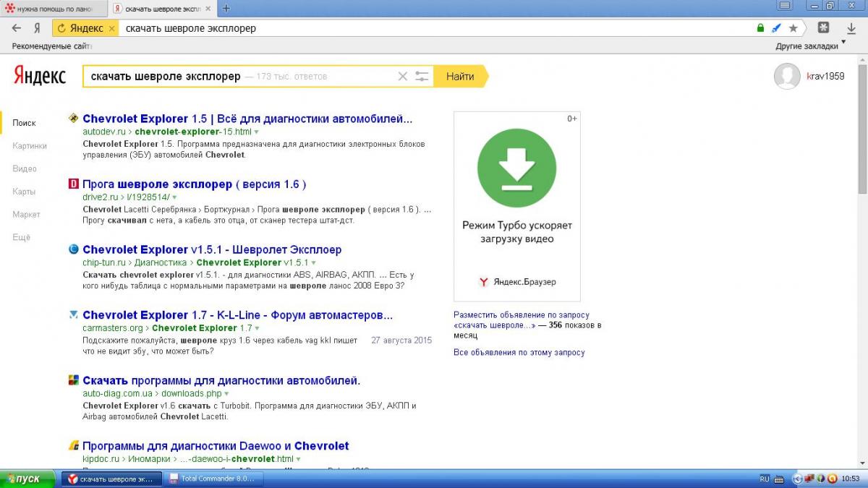Click favicon of autodev.ru result
Image resolution: width=868 pixels, height=488 pixels.
73,118
